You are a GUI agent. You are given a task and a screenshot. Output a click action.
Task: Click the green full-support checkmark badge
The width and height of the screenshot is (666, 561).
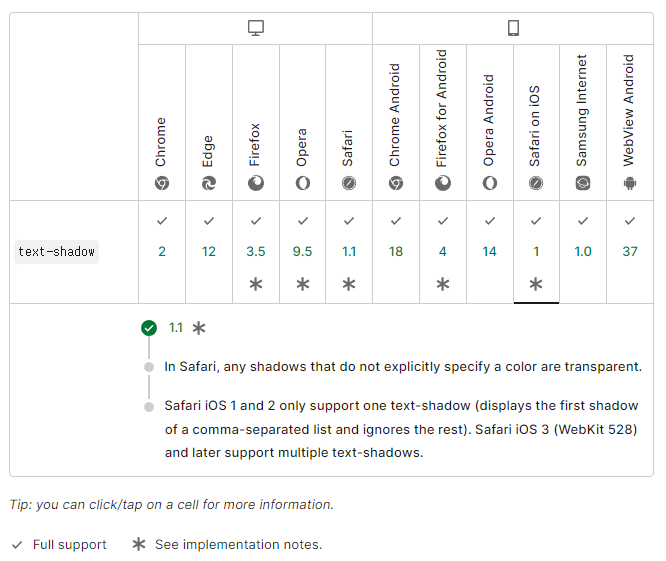149,328
